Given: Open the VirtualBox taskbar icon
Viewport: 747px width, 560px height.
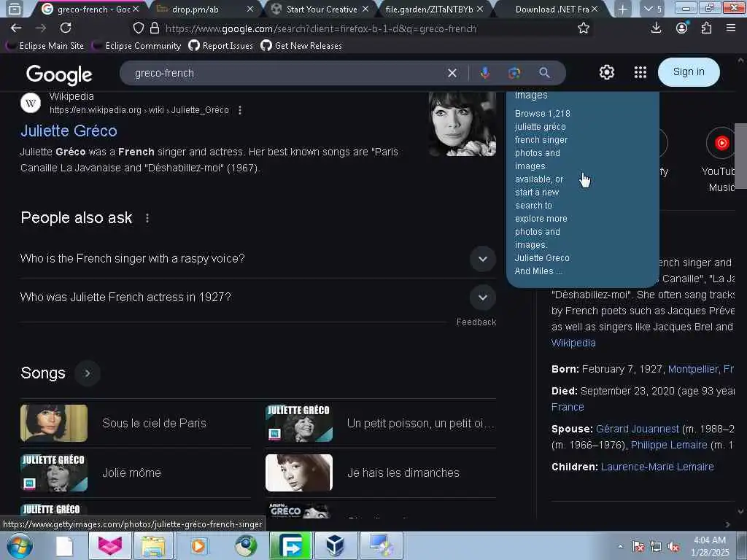Looking at the screenshot, I should point(336,546).
